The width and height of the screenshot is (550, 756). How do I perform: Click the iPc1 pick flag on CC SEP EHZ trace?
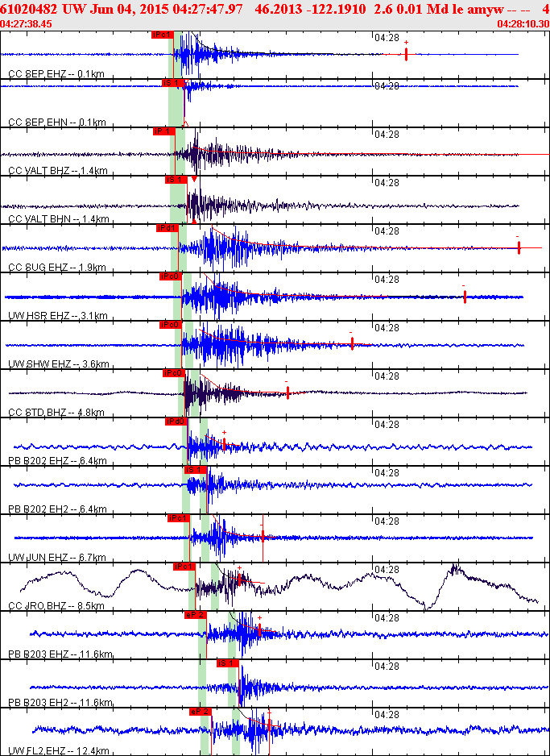point(162,35)
